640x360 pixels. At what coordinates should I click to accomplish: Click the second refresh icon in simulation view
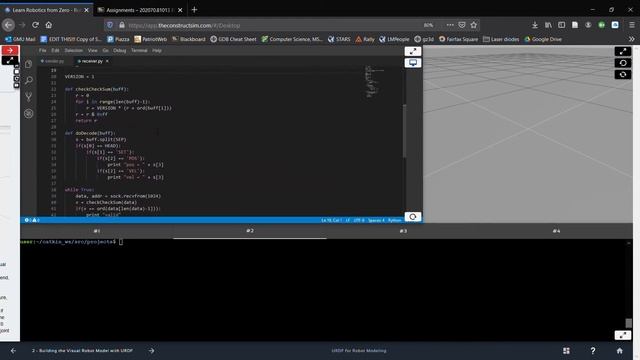[623, 74]
